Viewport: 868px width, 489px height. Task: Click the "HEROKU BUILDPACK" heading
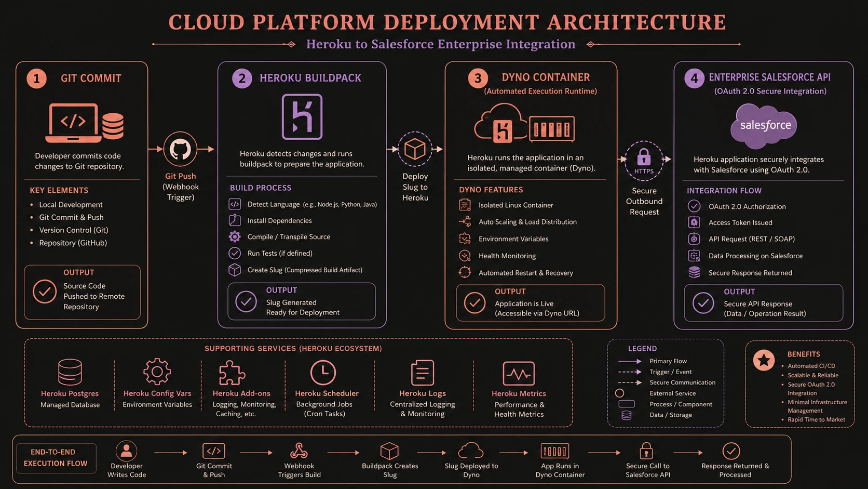[x=310, y=78]
